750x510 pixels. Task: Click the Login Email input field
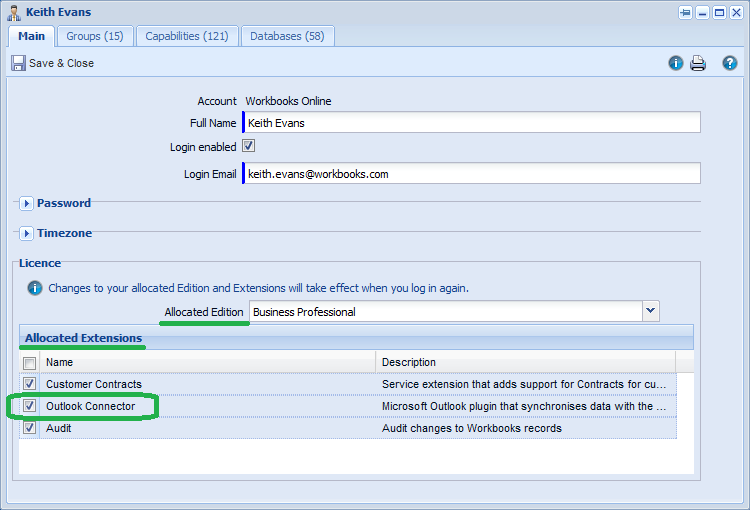[472, 173]
